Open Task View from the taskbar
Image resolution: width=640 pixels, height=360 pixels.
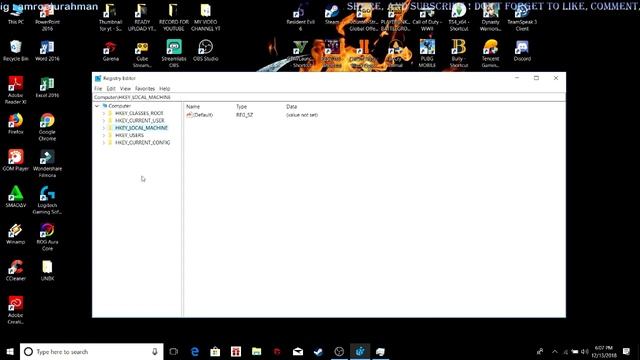point(174,351)
